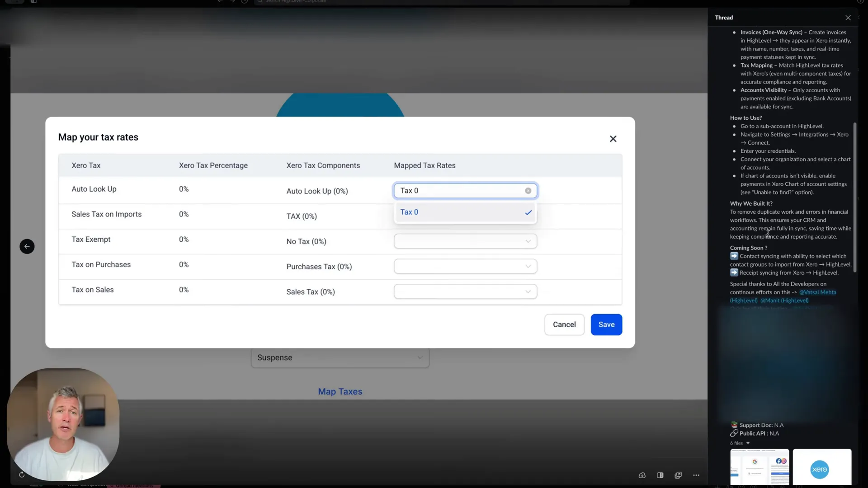
Task: Open the Xero logo attachment thumbnail
Action: (x=822, y=467)
